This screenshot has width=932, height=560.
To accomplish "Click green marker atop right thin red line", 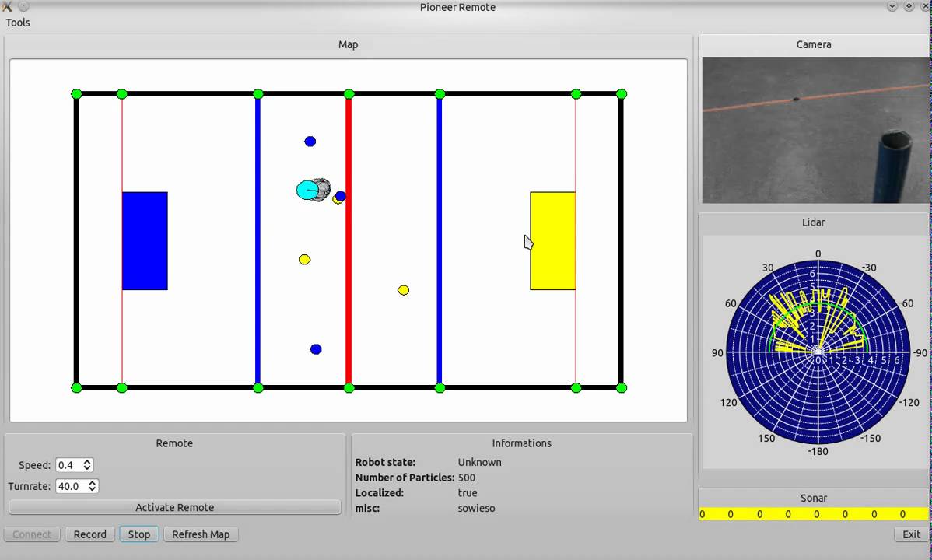I will [576, 94].
